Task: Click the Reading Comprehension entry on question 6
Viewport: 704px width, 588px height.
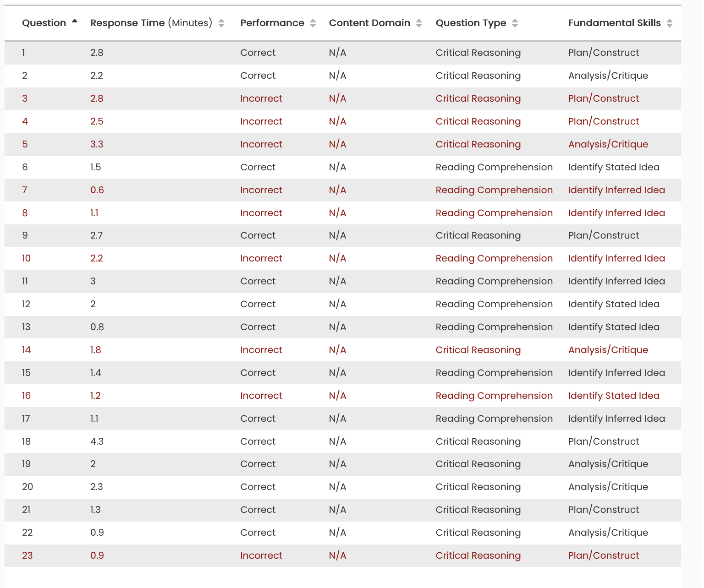Action: click(x=494, y=167)
